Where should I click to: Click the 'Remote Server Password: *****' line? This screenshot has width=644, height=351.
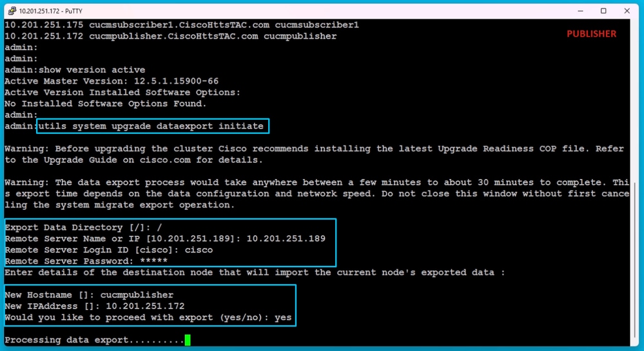coord(86,261)
